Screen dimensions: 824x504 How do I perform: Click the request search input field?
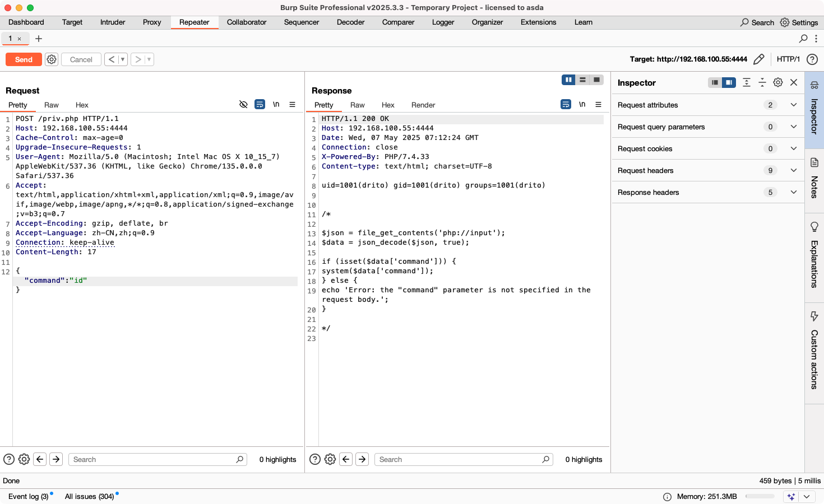click(158, 459)
